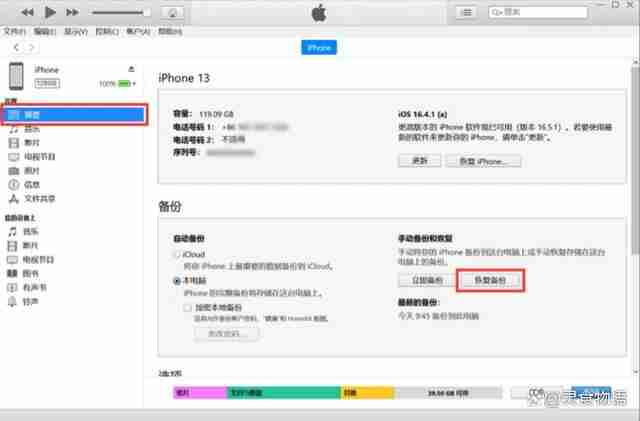Select 摘要 (Summary) in the sidebar
640x421 pixels.
[x=74, y=115]
